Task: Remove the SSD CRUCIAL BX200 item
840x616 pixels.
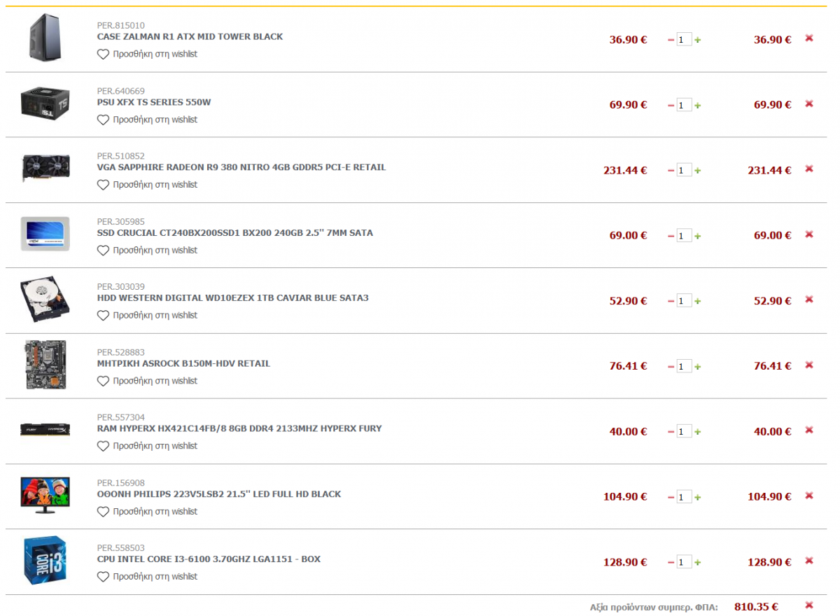Action: tap(809, 234)
